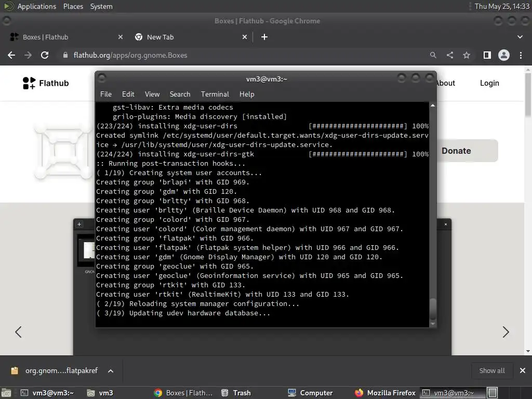Open the terminal View menu
Viewport: 532px width, 399px height.
point(152,94)
